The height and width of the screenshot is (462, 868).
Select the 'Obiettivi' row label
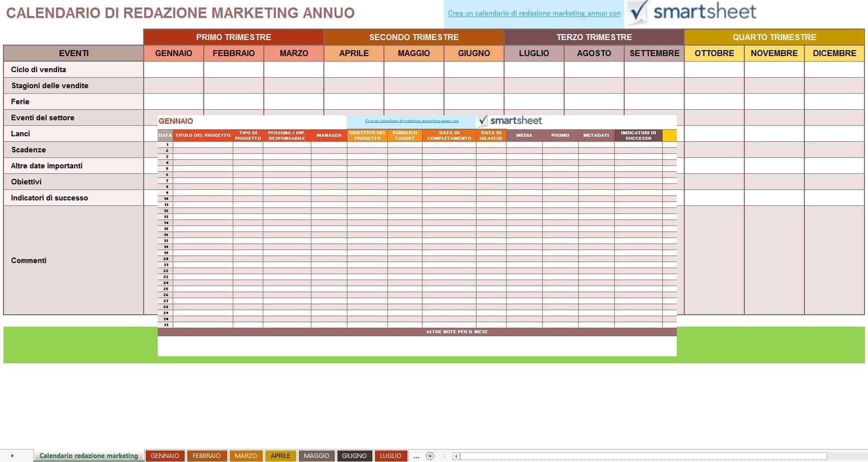pos(74,182)
